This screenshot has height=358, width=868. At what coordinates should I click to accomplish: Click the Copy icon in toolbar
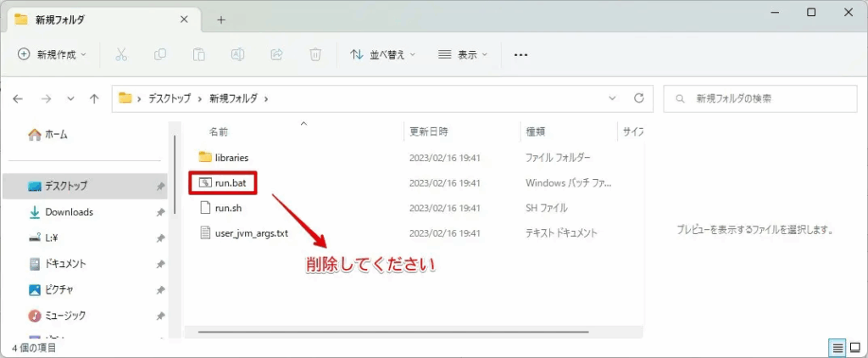[x=160, y=54]
